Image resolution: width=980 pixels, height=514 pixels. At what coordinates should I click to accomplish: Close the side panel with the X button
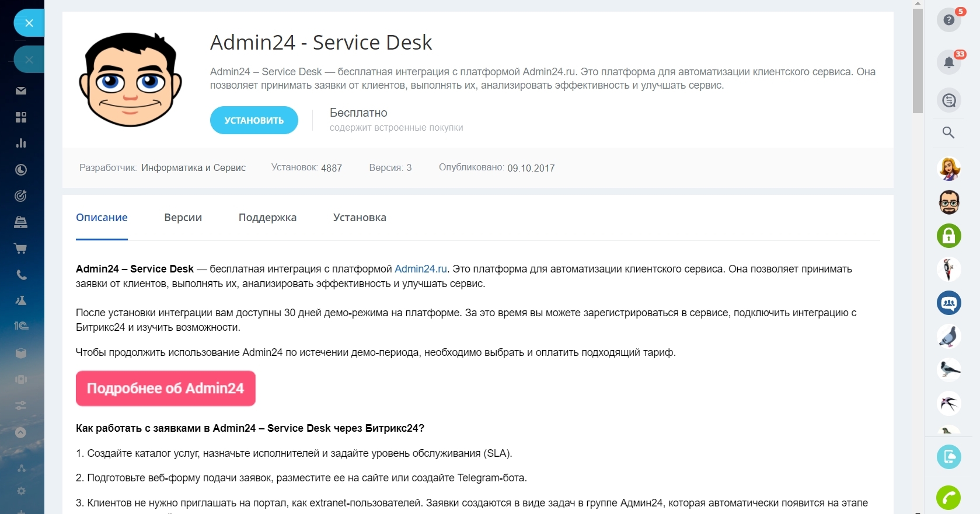pos(29,23)
